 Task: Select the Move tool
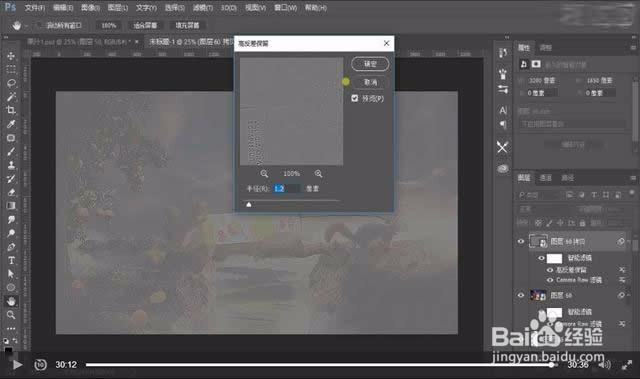pos(11,55)
